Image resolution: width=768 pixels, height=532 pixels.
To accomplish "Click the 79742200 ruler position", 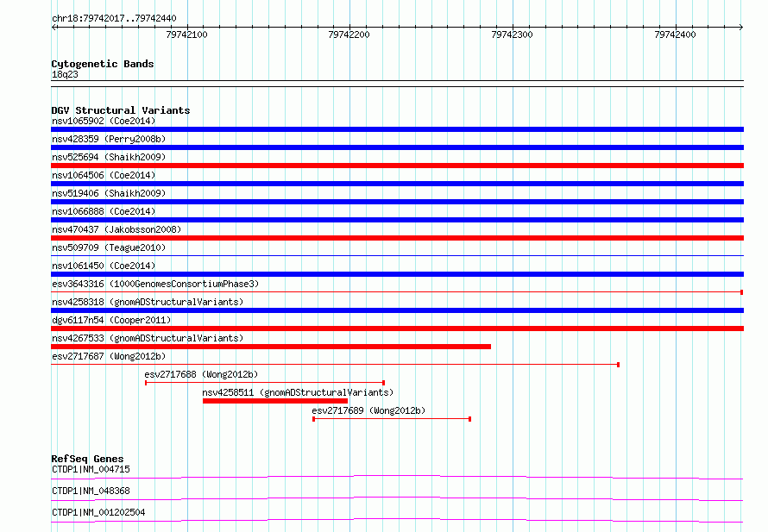I will [349, 34].
